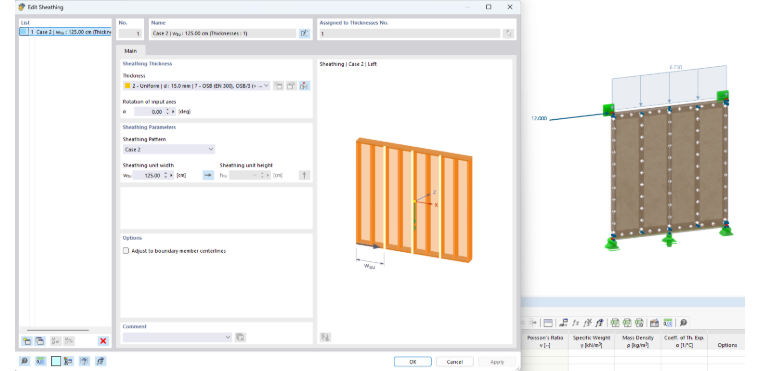This screenshot has height=371, width=760.
Task: Click the light cyan color box in dialog footer
Action: tap(56, 361)
